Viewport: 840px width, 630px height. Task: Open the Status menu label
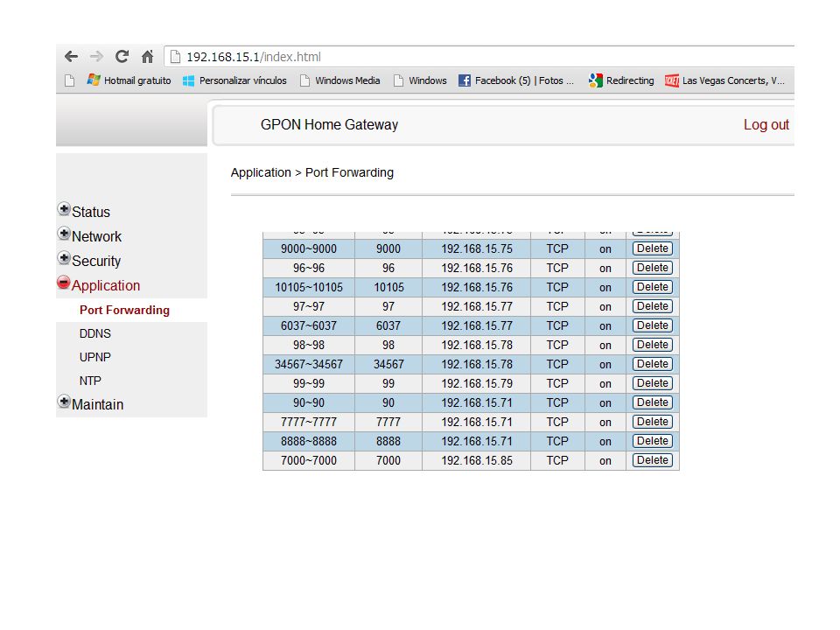(91, 212)
